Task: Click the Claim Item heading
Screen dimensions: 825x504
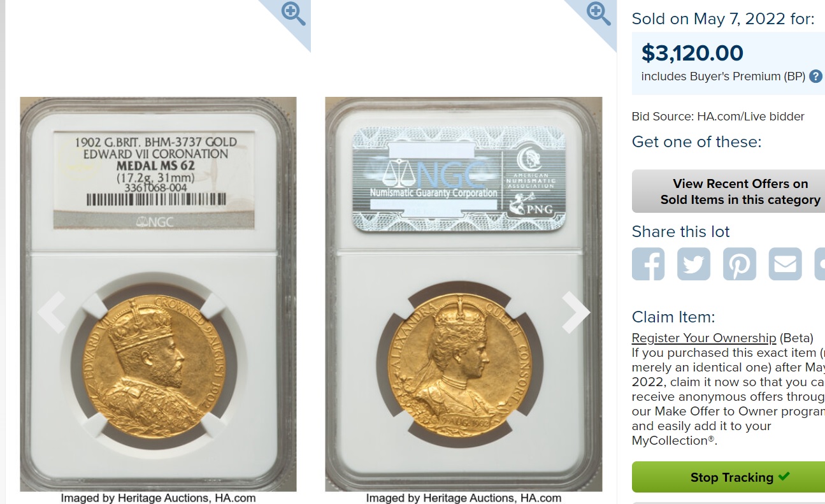Action: (673, 317)
